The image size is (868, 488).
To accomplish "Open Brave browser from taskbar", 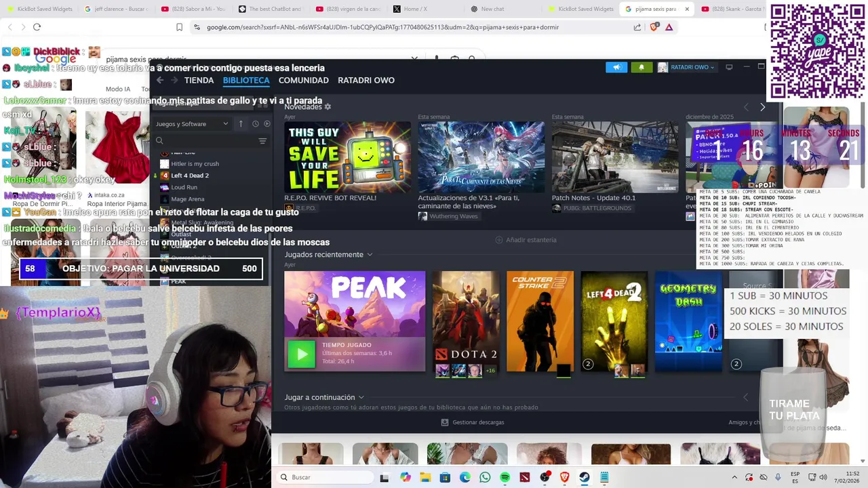I will pos(565,477).
